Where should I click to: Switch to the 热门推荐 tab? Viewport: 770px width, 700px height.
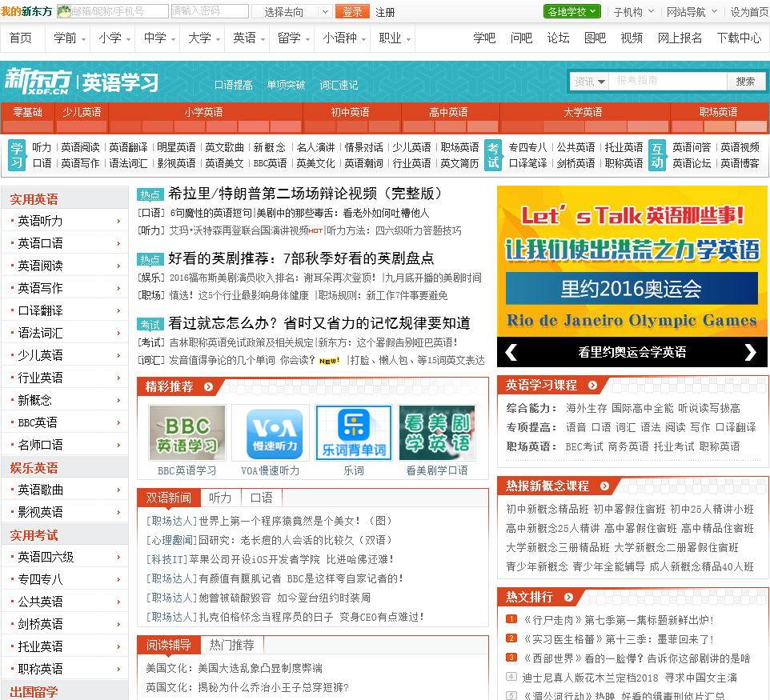(x=232, y=645)
